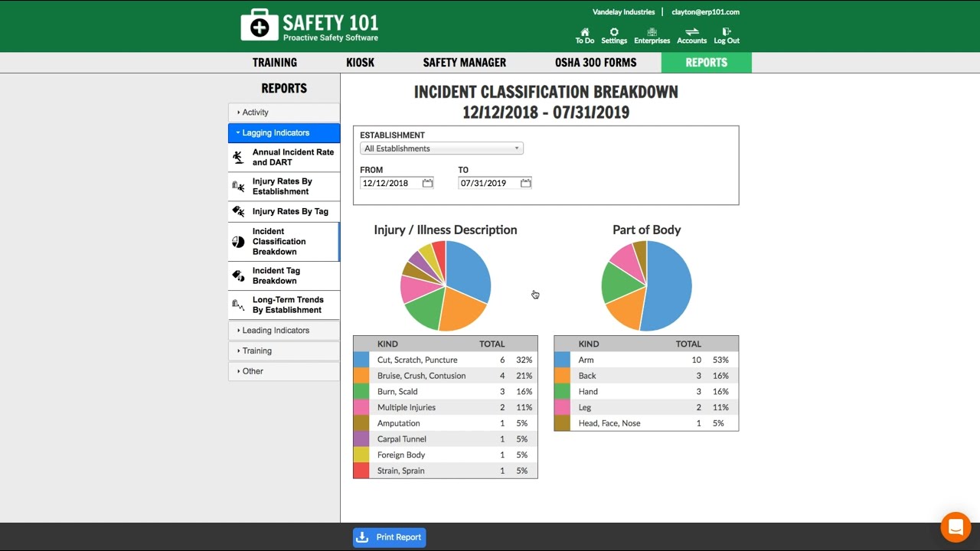Open the orange chat support bubble
Screen dimensions: 980x551
955,527
